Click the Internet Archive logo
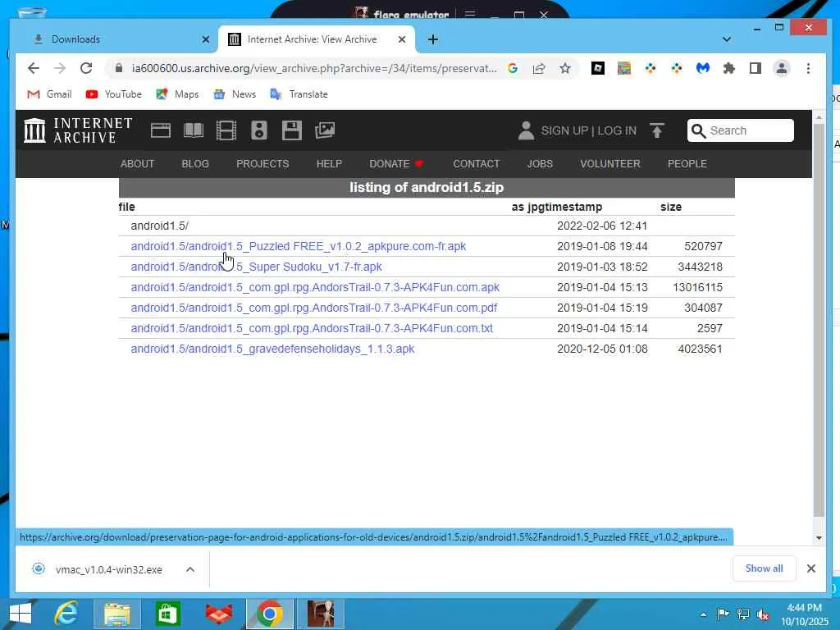840x630 pixels. point(78,130)
